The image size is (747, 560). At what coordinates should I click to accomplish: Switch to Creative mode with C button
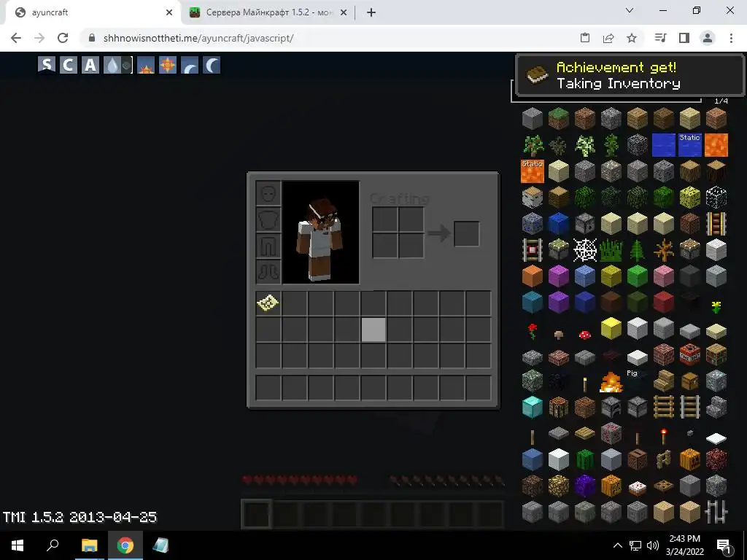68,65
